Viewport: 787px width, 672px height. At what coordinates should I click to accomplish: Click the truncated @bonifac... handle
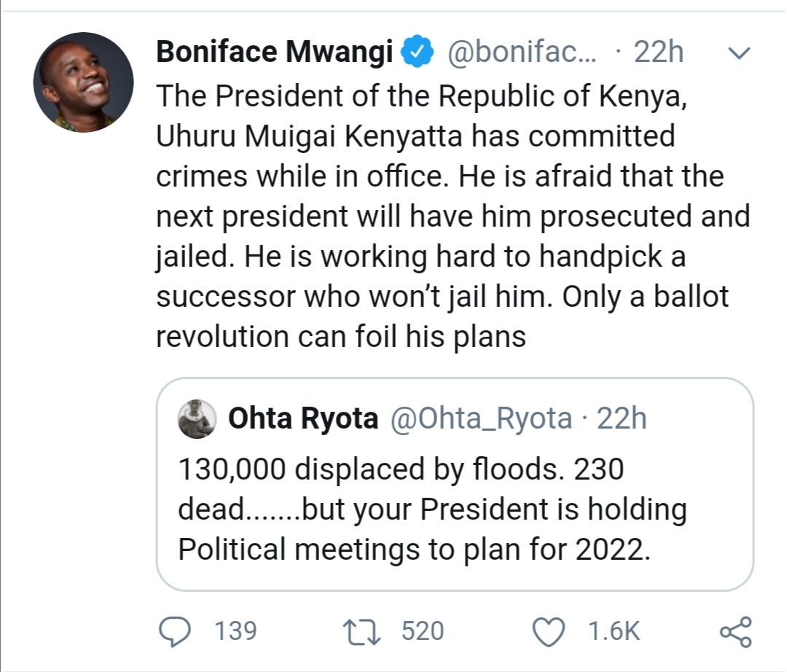(523, 54)
